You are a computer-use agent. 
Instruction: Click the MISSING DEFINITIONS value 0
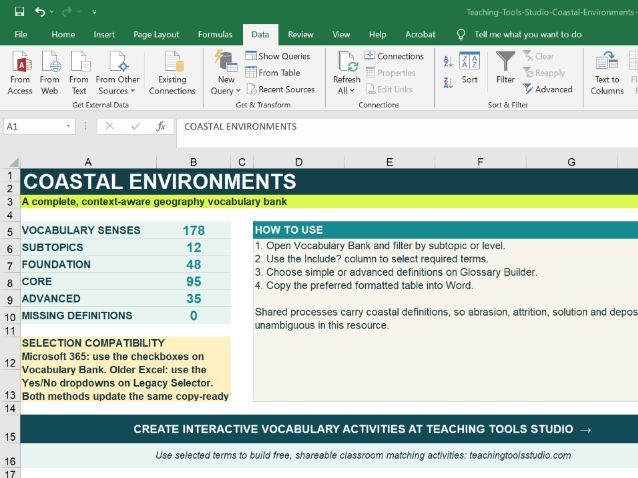[x=194, y=316]
